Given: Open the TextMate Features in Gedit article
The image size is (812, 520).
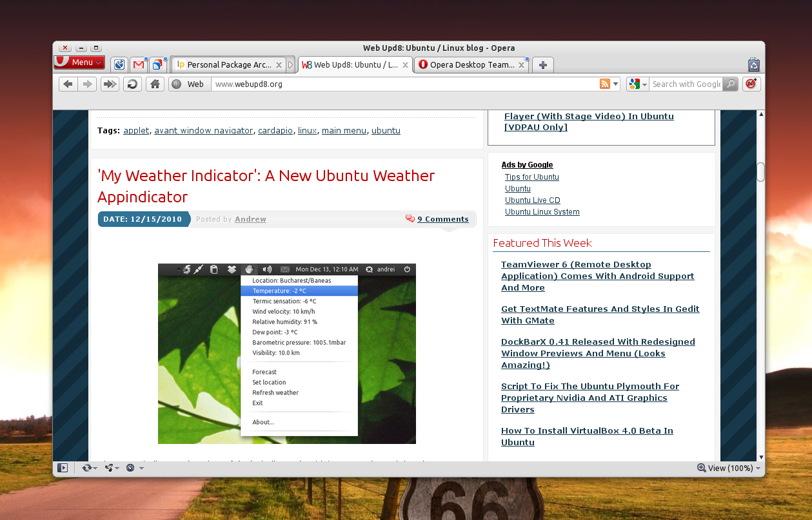Looking at the screenshot, I should pyautogui.click(x=600, y=314).
